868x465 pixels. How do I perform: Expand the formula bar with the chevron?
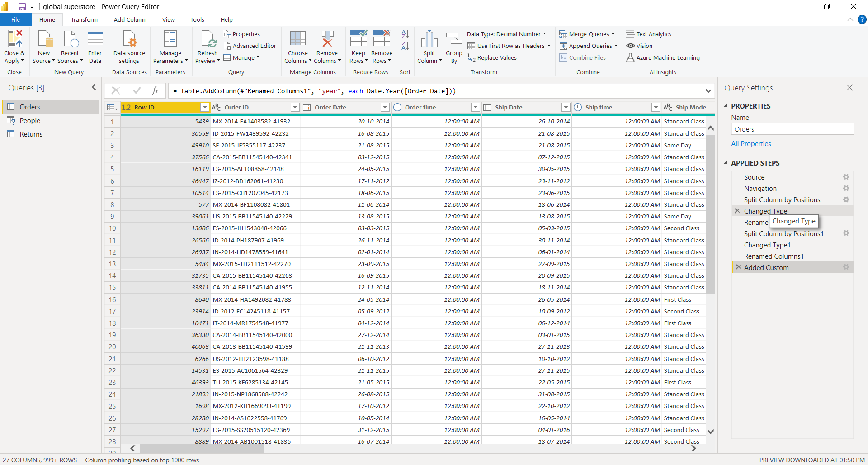point(708,91)
